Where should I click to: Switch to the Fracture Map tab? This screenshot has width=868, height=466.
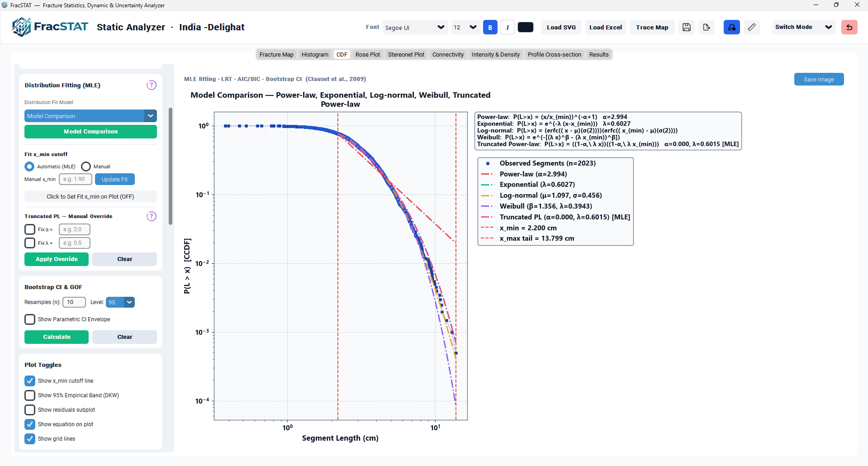tap(276, 55)
